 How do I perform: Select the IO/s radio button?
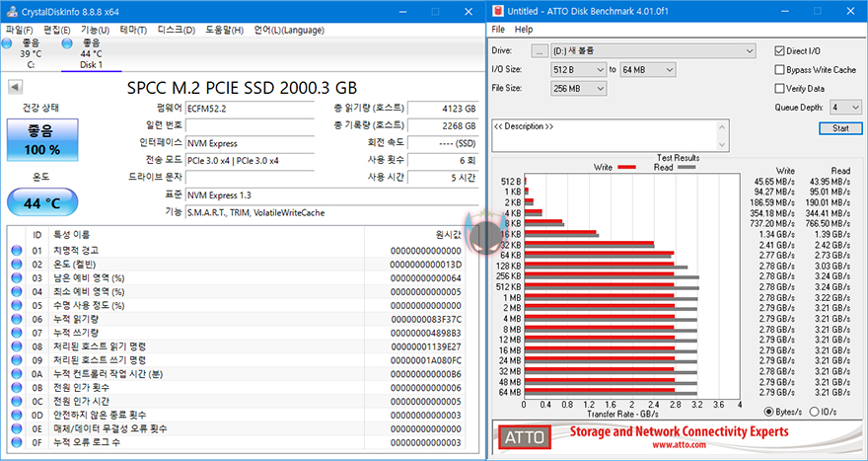815,412
